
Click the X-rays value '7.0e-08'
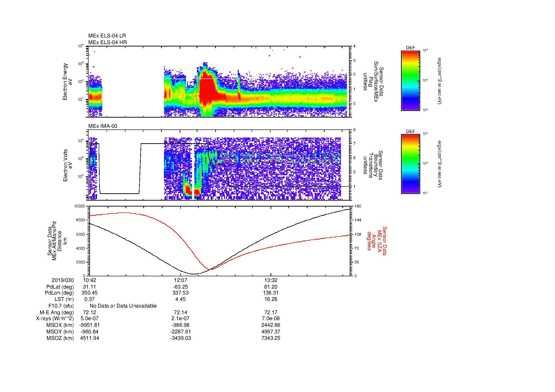coord(271,318)
